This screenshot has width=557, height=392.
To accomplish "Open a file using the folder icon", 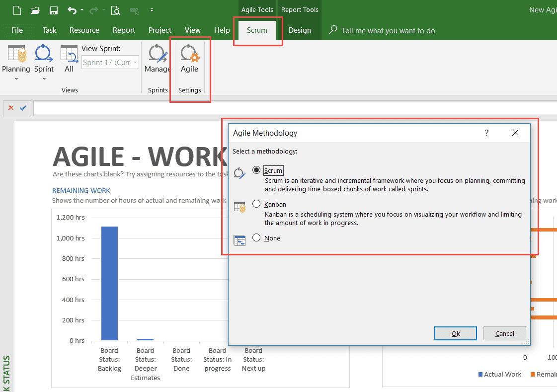I will 35,10.
